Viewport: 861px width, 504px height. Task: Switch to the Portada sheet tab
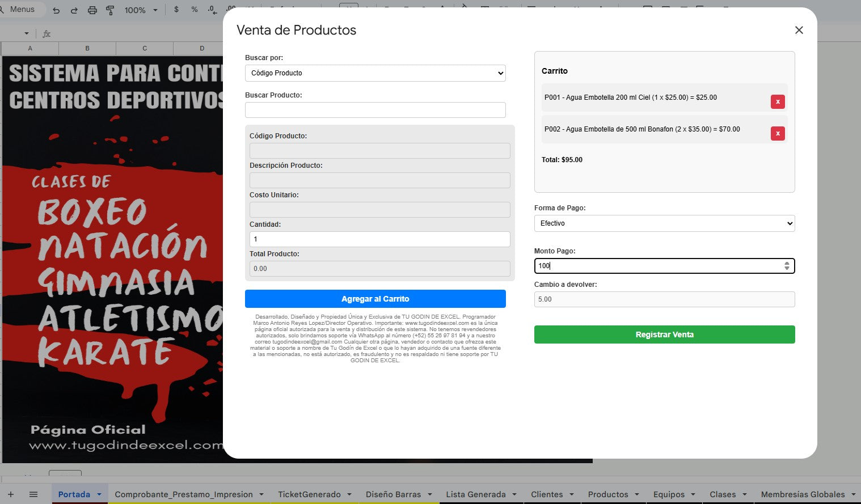click(x=74, y=494)
